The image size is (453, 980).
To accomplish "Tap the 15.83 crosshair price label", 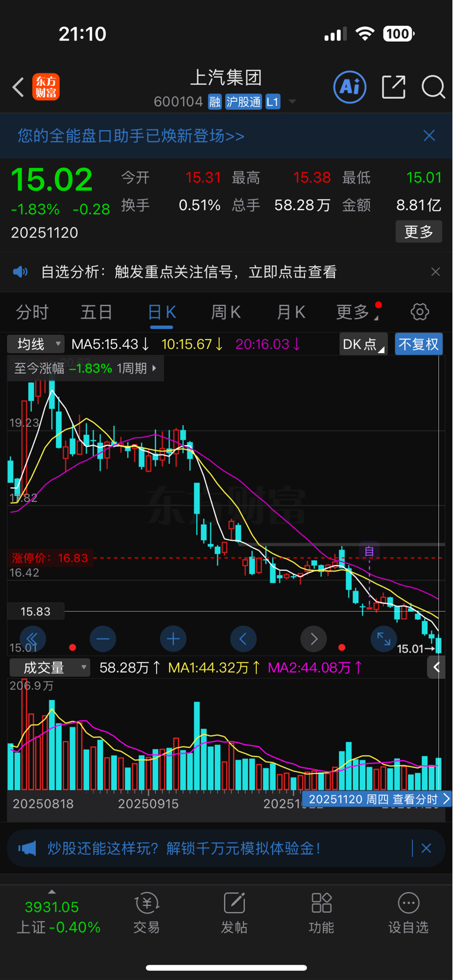I will [x=35, y=612].
